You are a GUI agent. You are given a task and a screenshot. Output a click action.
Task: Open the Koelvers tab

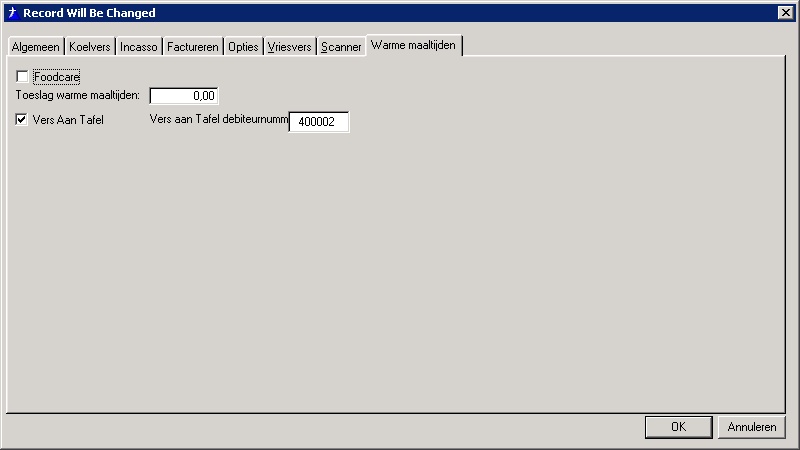pos(90,47)
